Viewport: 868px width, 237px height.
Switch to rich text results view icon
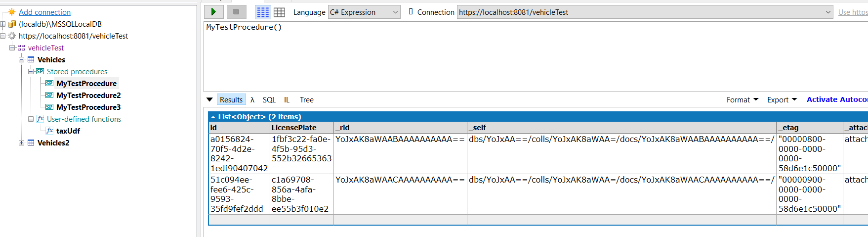[263, 12]
